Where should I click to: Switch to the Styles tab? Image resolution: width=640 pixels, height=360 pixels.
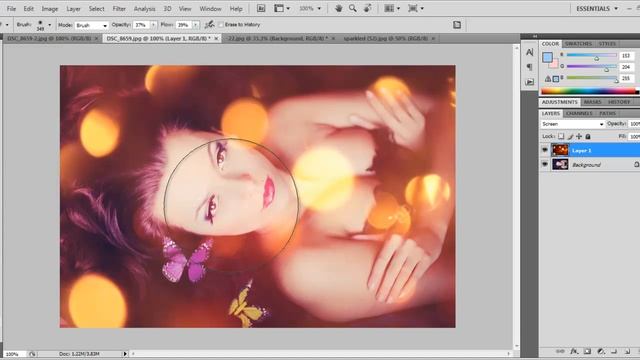coord(607,44)
